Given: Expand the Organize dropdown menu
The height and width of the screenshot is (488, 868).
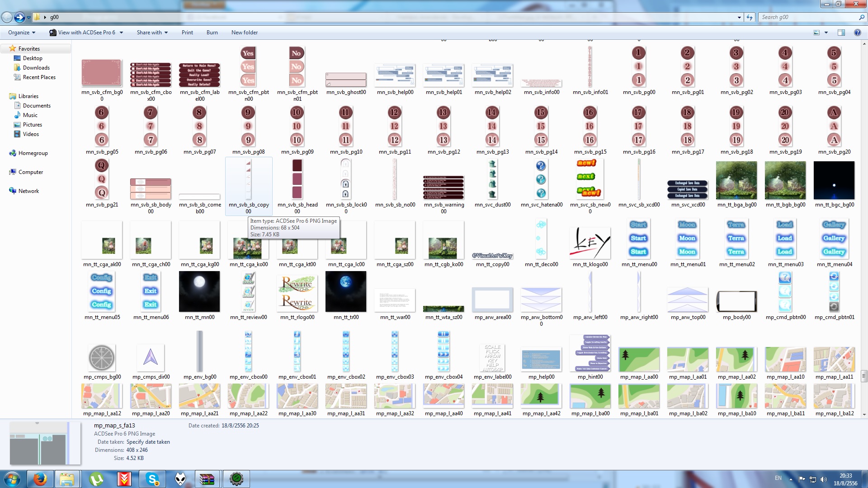Looking at the screenshot, I should [x=22, y=33].
